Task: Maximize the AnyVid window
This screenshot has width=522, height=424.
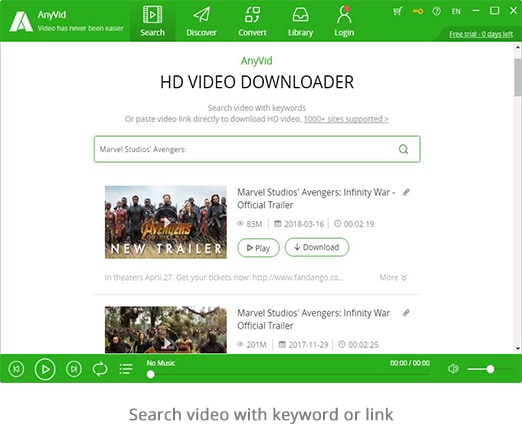Action: click(x=495, y=11)
